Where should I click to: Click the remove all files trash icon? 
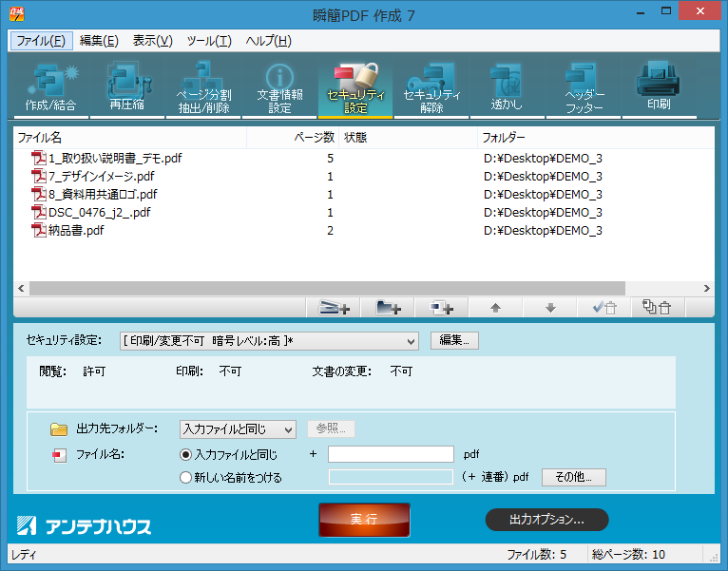(x=658, y=307)
